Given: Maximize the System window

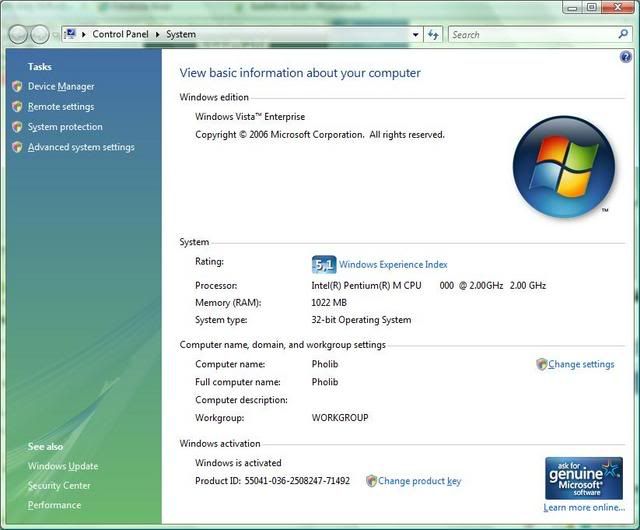Looking at the screenshot, I should tap(591, 7).
